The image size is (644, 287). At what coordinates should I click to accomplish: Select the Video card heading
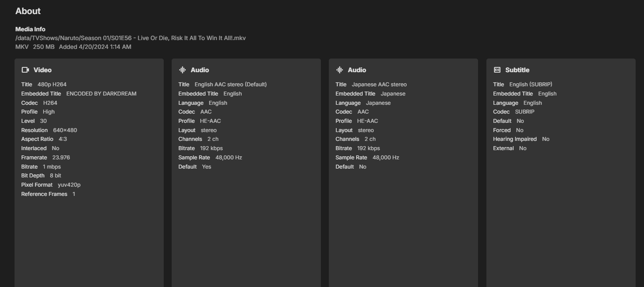click(x=42, y=70)
